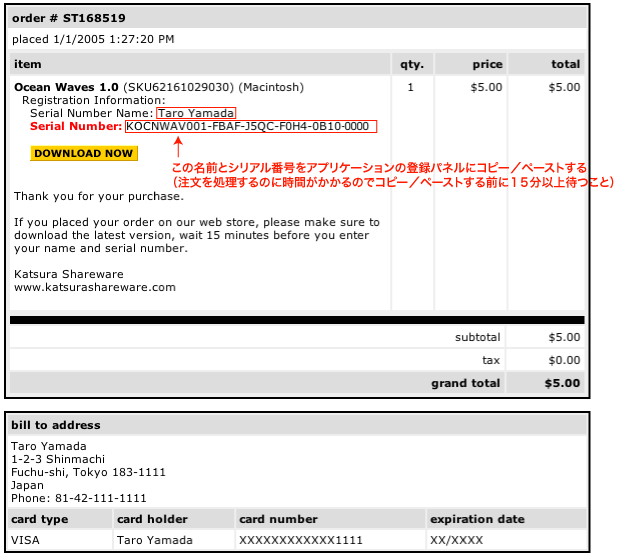This screenshot has height=559, width=619.
Task: Click the tax label
Action: tap(491, 360)
